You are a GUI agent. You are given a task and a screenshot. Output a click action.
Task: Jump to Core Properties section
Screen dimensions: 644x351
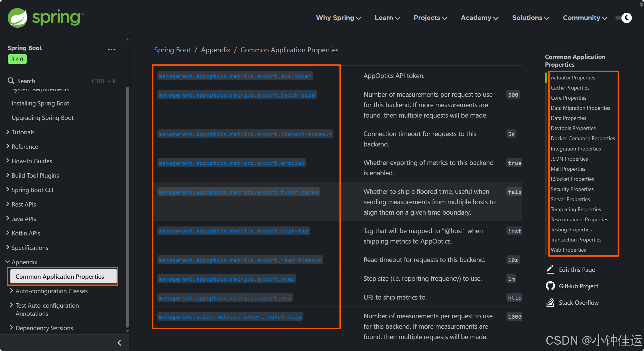click(x=569, y=98)
